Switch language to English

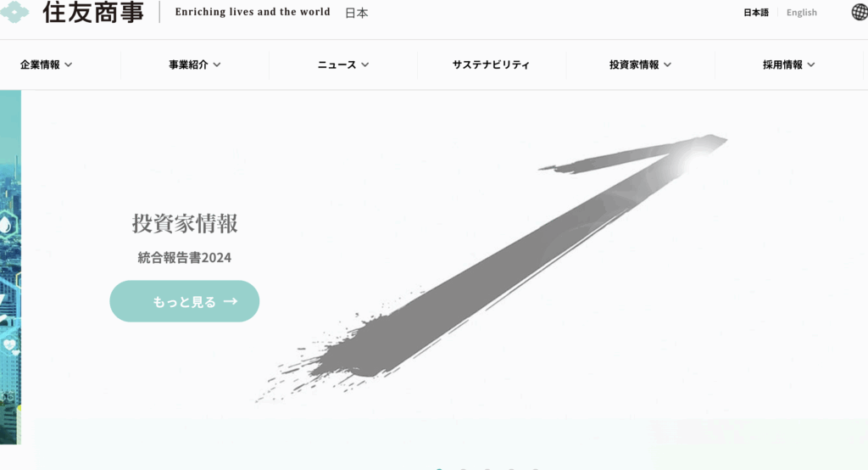pyautogui.click(x=802, y=12)
